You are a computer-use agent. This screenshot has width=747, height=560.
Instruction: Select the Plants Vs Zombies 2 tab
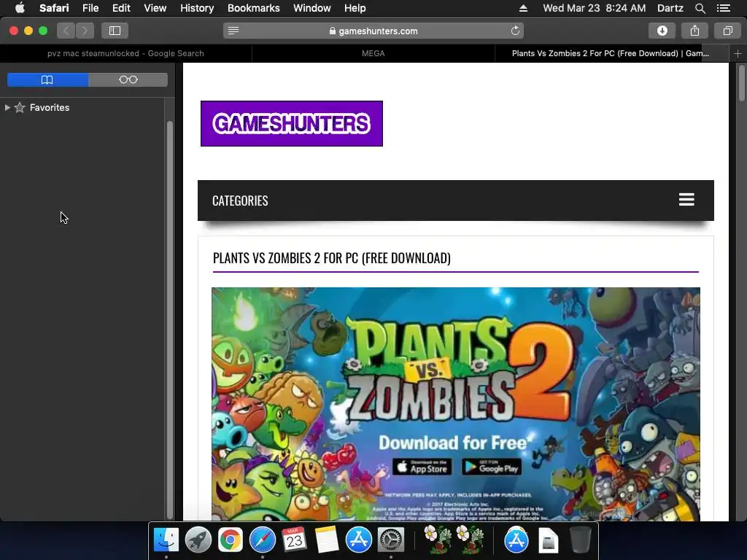pos(611,53)
